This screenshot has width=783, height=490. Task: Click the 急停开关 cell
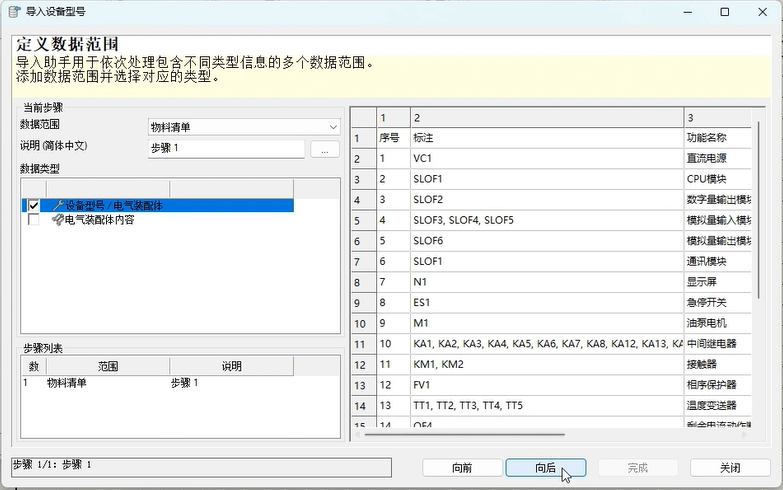coord(718,303)
